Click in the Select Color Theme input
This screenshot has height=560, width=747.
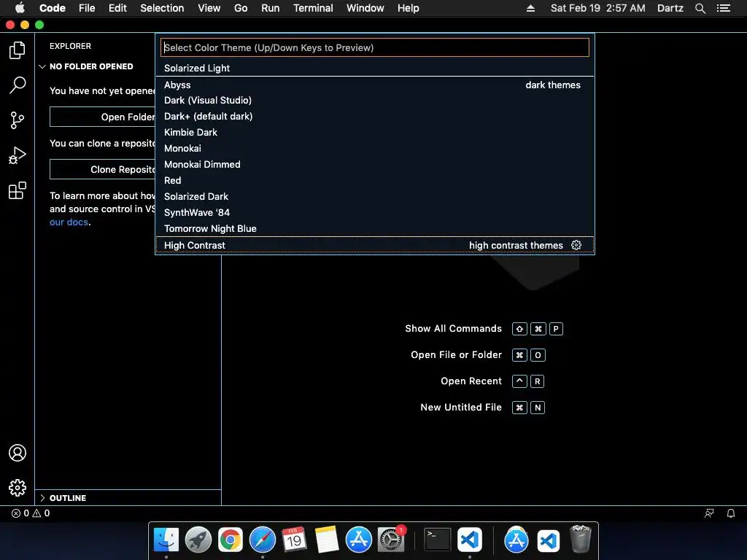374,47
